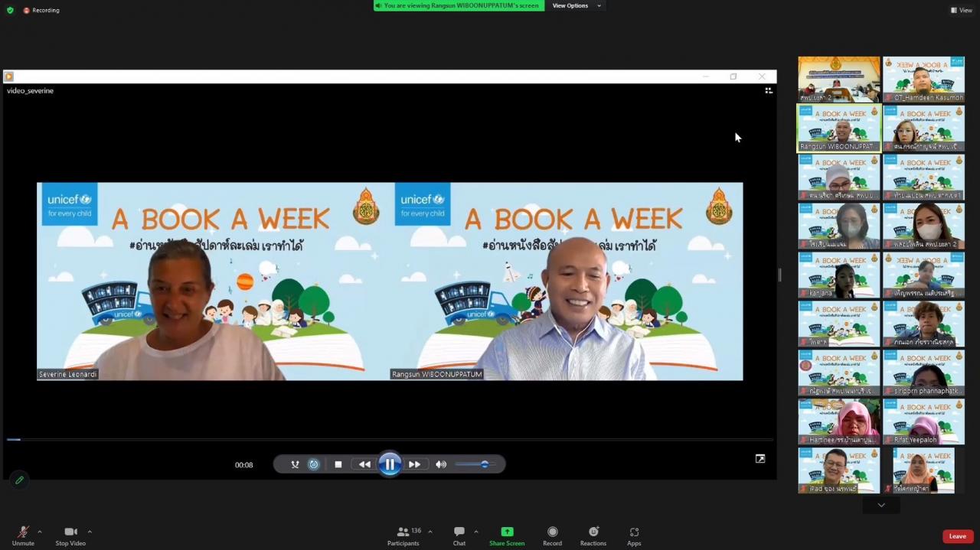980x550 pixels.
Task: Click the meeting encryption shield icon
Action: click(x=10, y=10)
